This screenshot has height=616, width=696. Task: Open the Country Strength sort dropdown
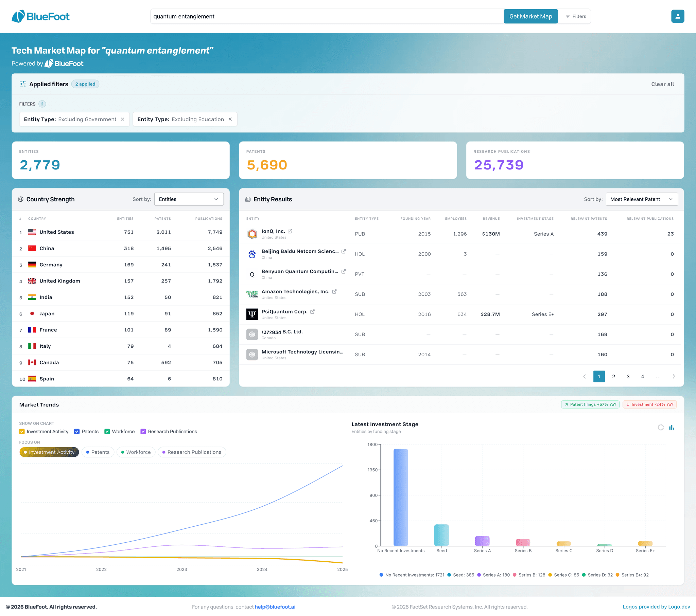point(189,199)
